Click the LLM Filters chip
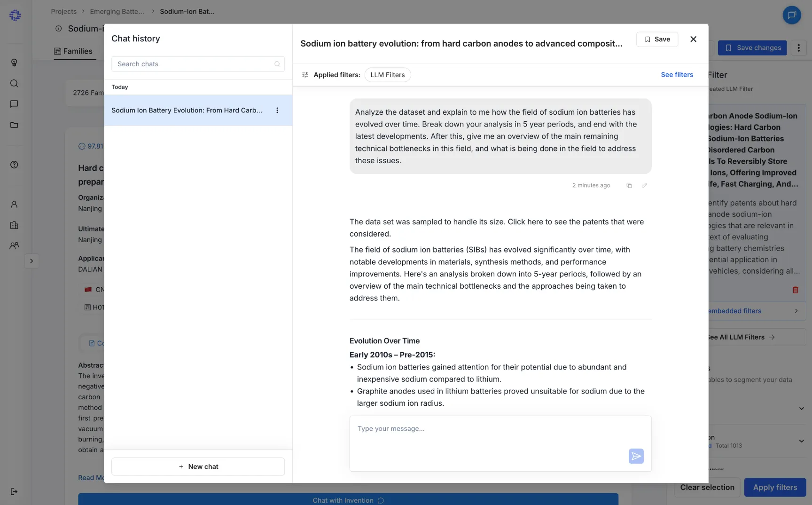812x505 pixels. tap(387, 74)
